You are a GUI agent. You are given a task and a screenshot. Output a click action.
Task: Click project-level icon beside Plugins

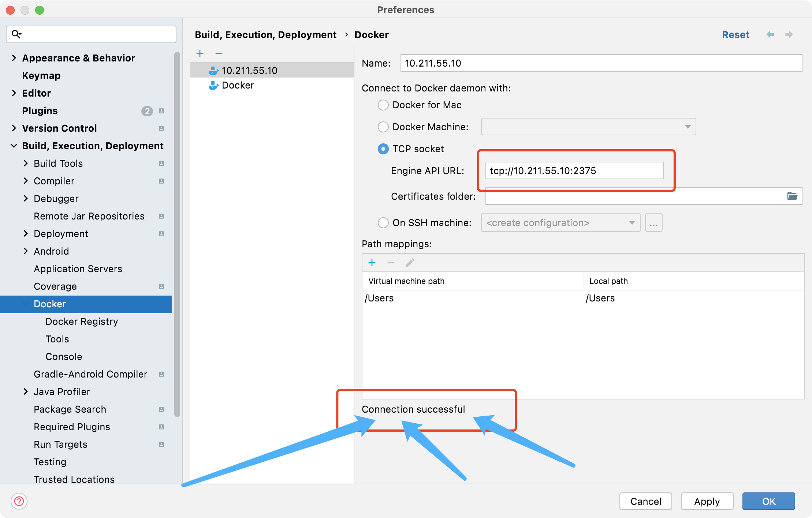click(x=161, y=111)
